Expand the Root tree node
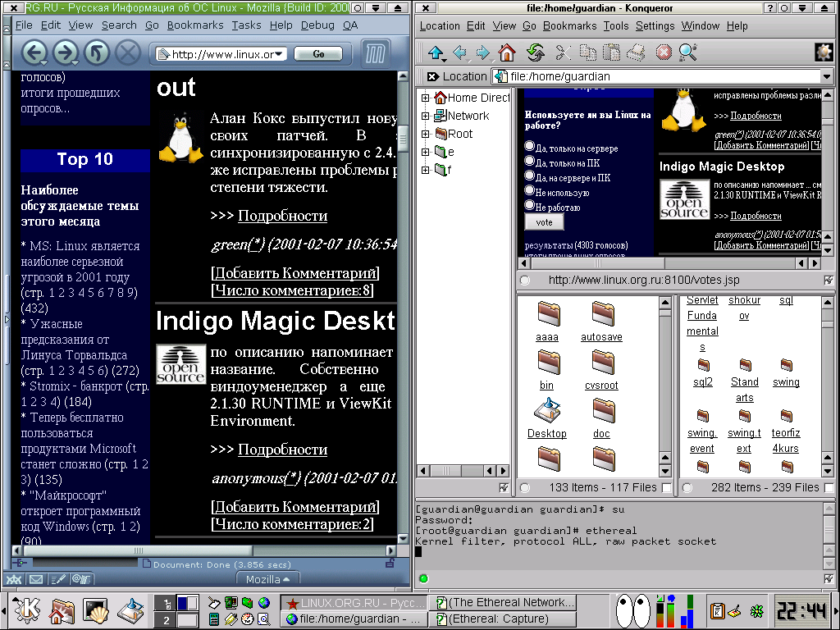Viewport: 840px width, 630px height. [426, 134]
